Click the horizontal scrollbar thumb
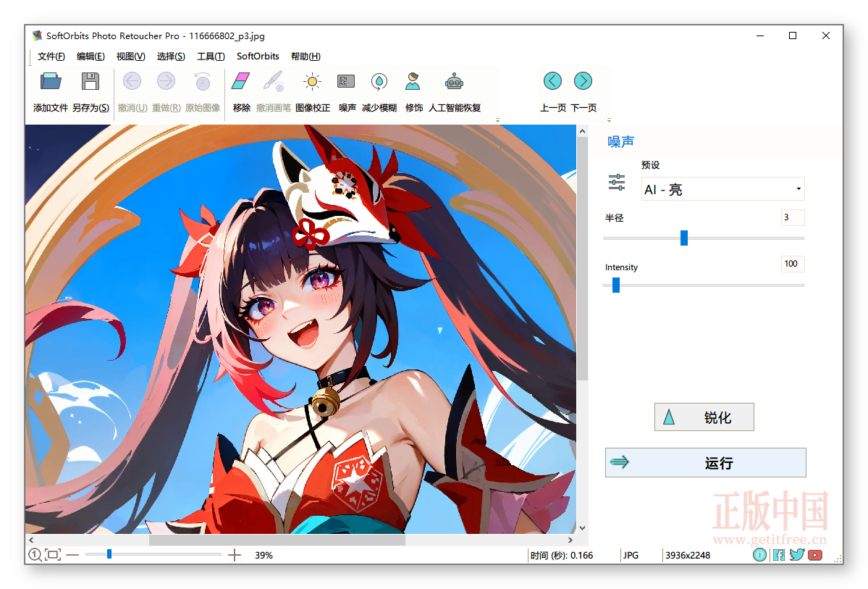The height and width of the screenshot is (589, 868). coord(277,540)
